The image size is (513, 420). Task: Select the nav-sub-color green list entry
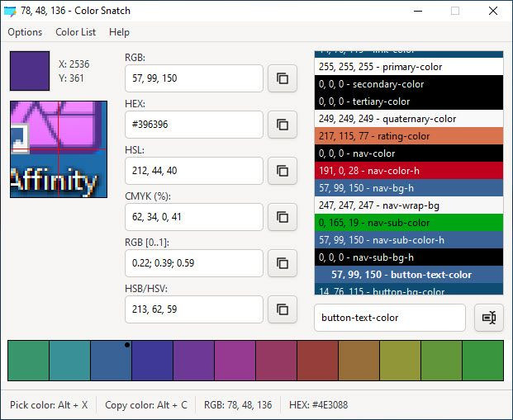[x=409, y=223]
